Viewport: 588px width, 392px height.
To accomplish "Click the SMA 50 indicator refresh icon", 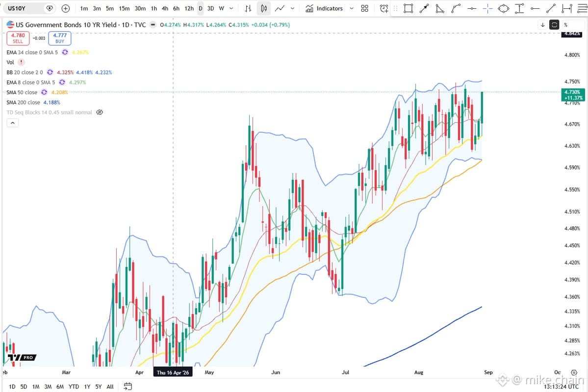I will pyautogui.click(x=44, y=92).
